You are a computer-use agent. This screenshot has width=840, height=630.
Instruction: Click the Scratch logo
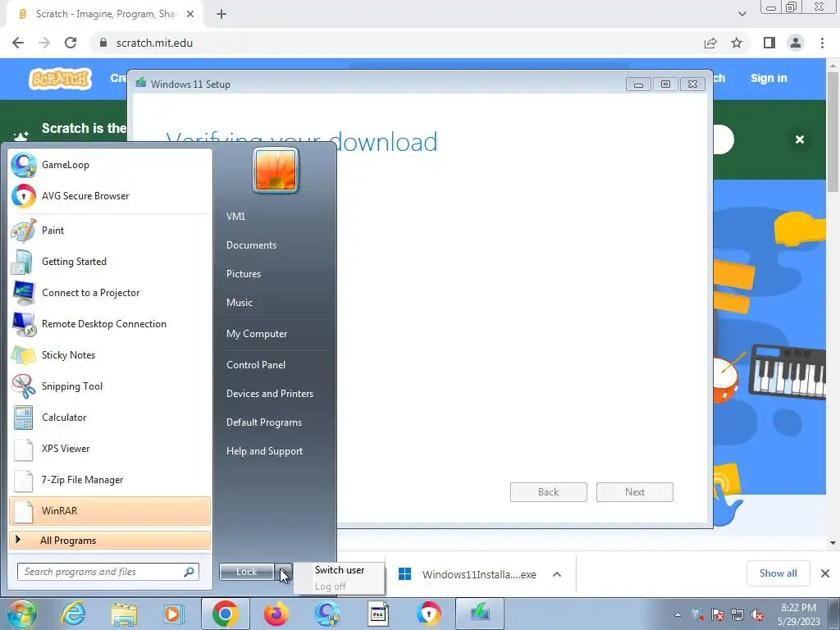pos(60,79)
